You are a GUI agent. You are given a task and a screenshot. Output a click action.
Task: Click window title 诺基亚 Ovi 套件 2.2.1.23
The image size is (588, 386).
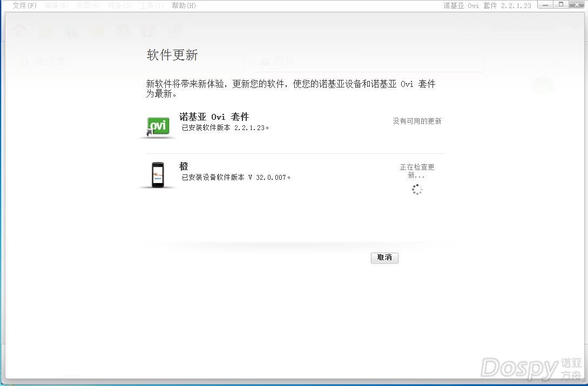click(x=487, y=5)
